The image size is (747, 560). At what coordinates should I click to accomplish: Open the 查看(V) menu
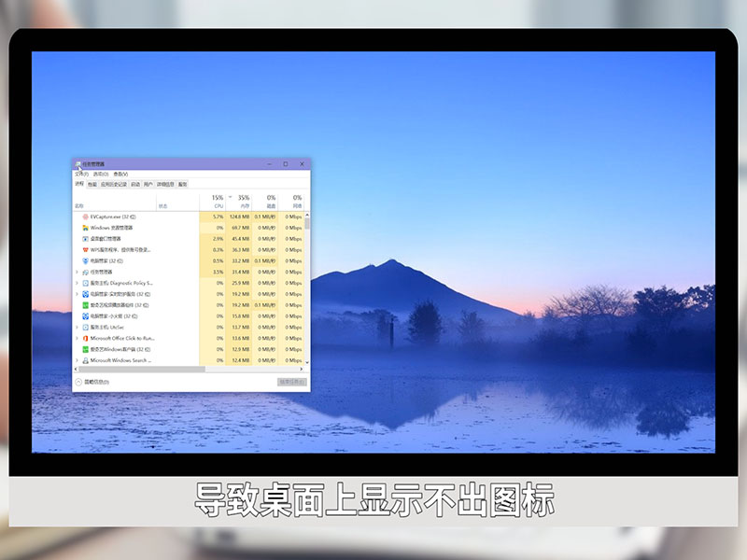pyautogui.click(x=120, y=174)
